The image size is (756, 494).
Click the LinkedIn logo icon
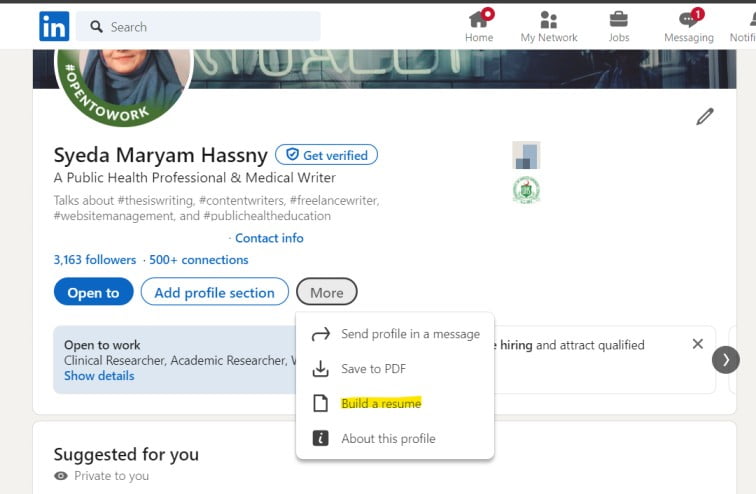click(54, 26)
